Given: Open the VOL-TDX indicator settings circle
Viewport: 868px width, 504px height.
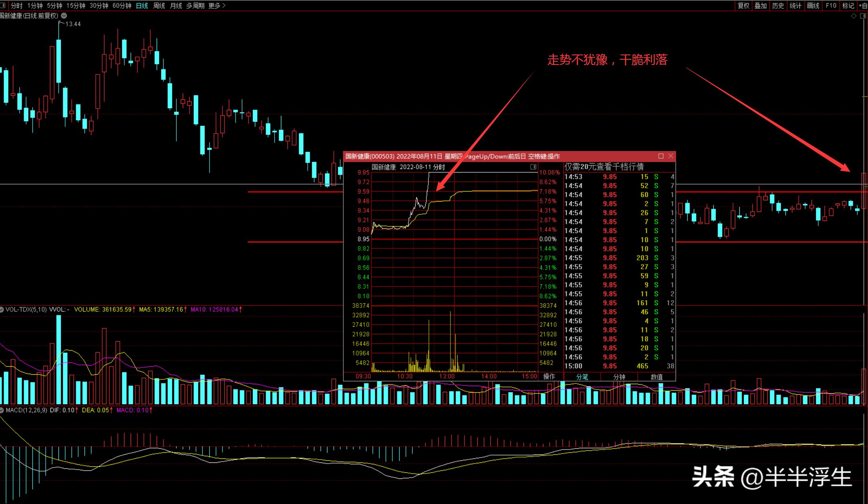Looking at the screenshot, I should pos(2,309).
